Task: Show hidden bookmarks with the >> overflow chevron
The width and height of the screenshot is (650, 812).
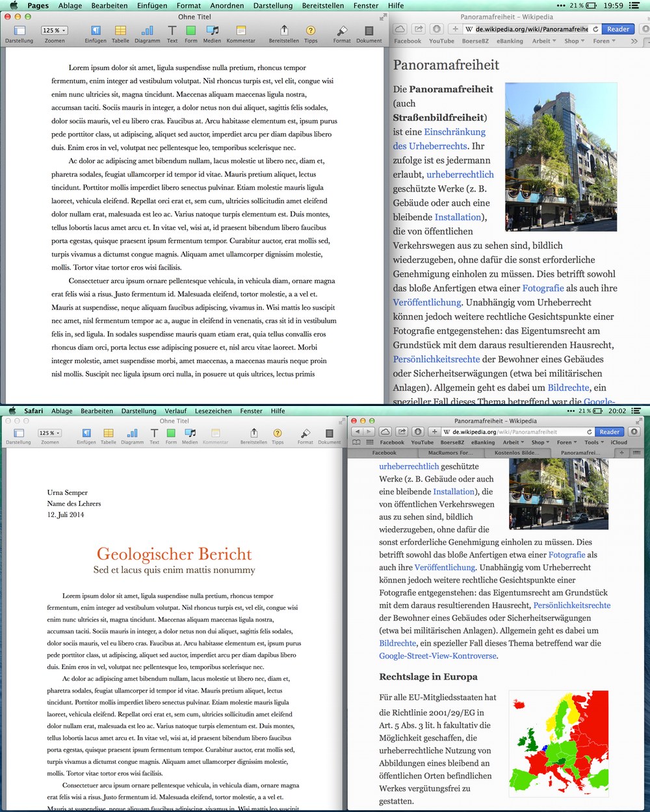Action: click(634, 41)
